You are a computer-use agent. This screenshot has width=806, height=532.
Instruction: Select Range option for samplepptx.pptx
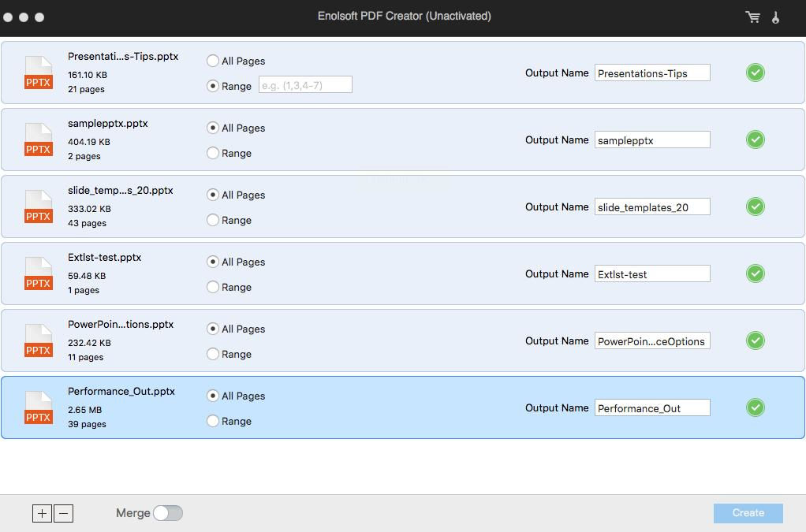click(x=213, y=153)
